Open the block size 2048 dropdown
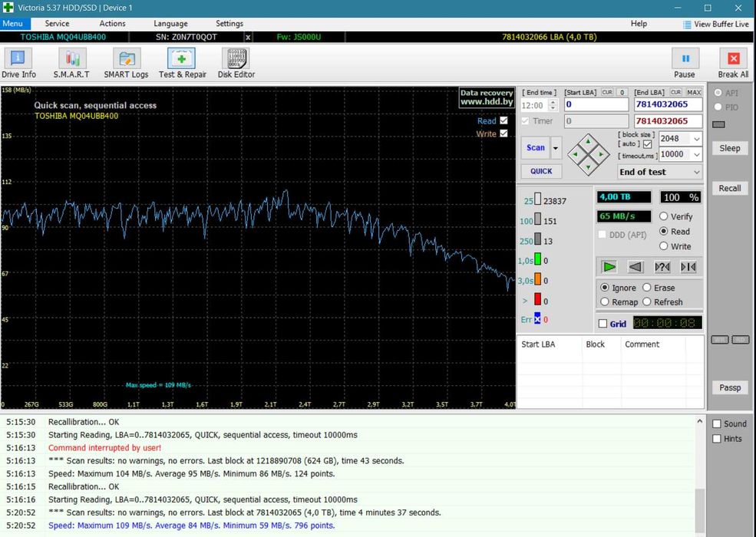This screenshot has width=756, height=537. [695, 139]
